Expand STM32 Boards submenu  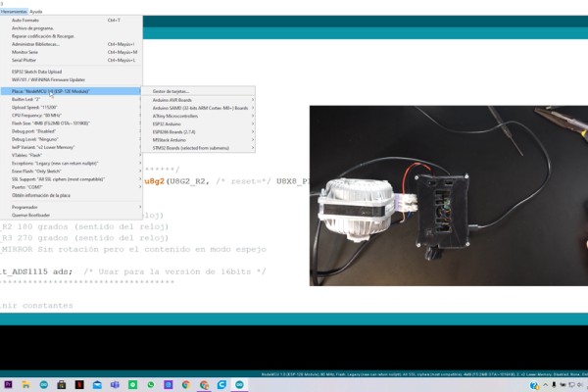198,148
